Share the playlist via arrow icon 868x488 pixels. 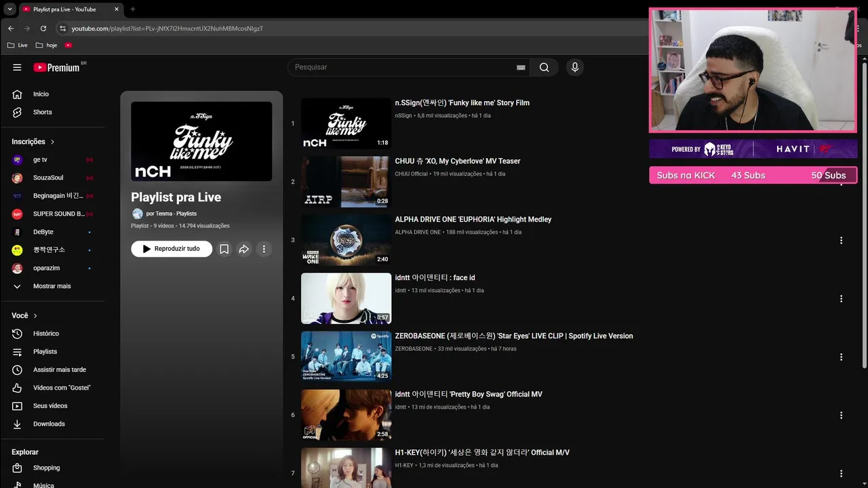[x=244, y=249]
